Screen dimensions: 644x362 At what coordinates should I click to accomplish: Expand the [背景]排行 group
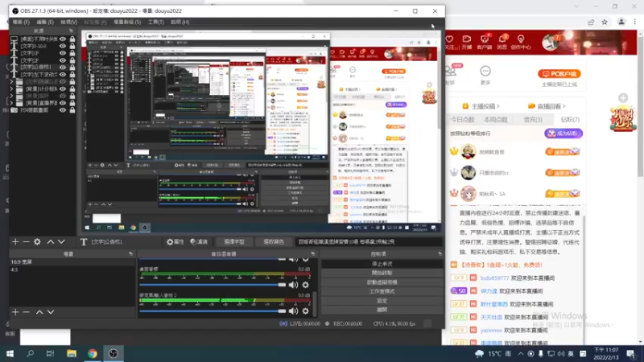click(11, 96)
